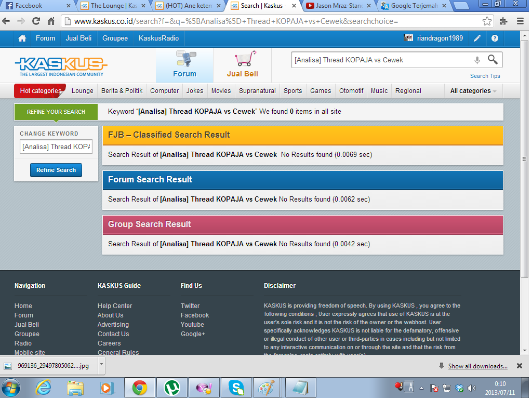Open Google+ footer link

(x=193, y=334)
